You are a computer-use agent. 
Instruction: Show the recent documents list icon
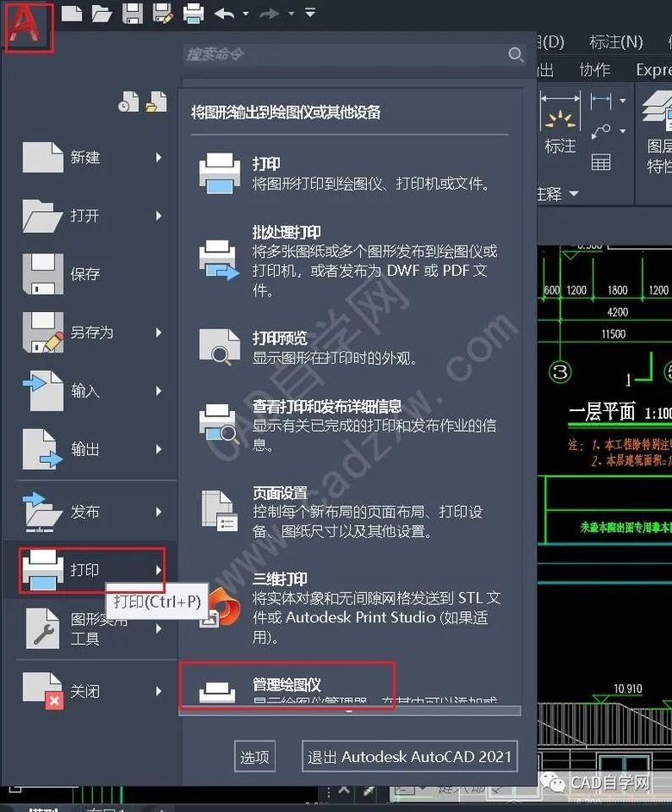pos(128,103)
